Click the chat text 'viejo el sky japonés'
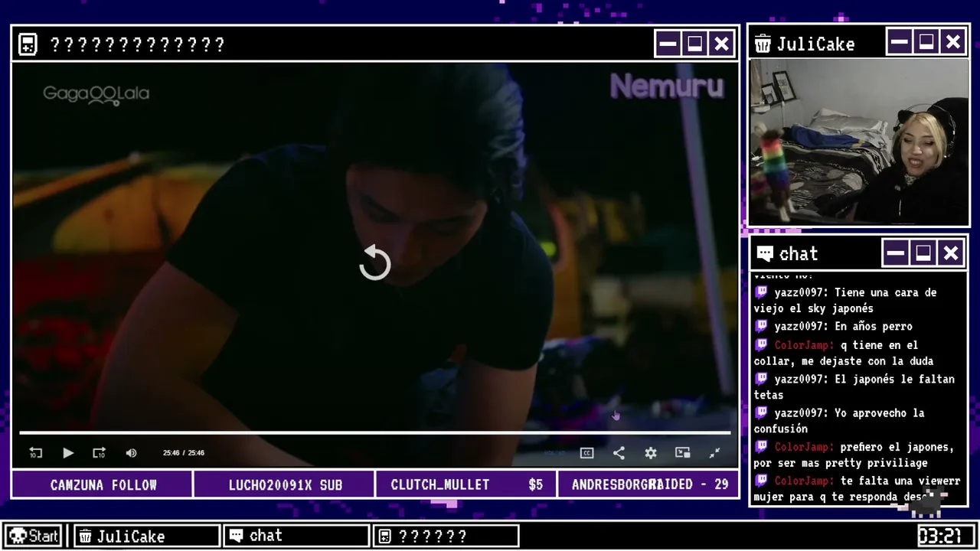The width and height of the screenshot is (980, 551). (813, 309)
